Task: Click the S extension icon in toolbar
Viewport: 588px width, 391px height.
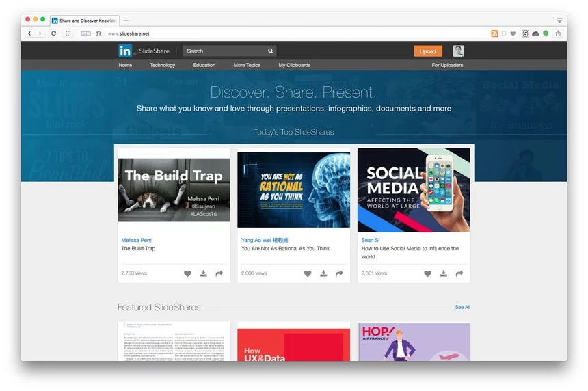Action: pos(525,33)
